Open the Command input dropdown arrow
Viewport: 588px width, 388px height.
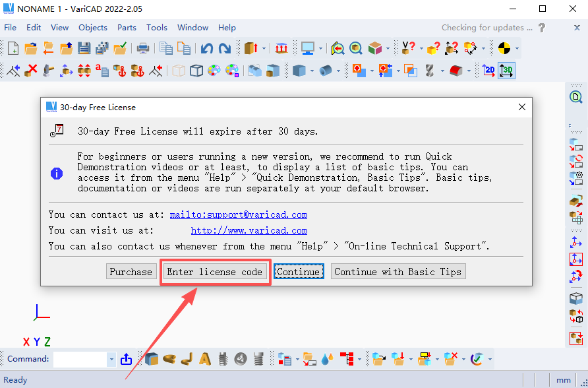(x=111, y=360)
